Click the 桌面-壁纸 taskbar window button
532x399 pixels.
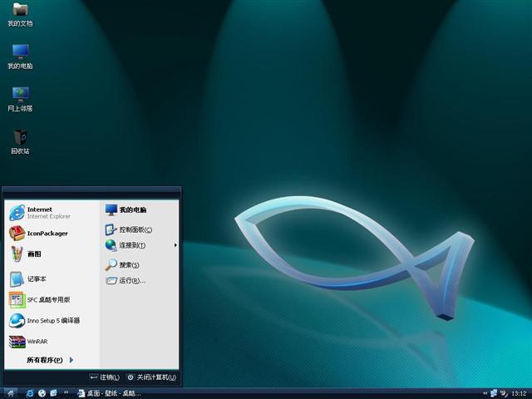(x=109, y=392)
